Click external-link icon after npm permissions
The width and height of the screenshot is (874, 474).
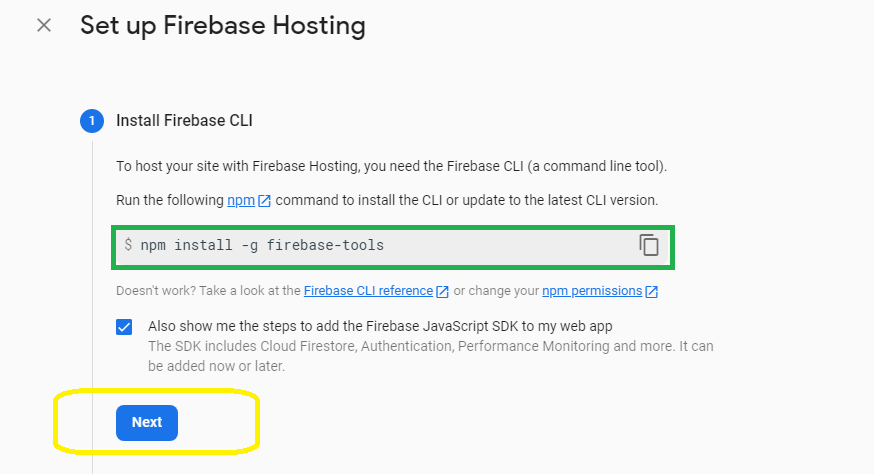click(x=651, y=292)
